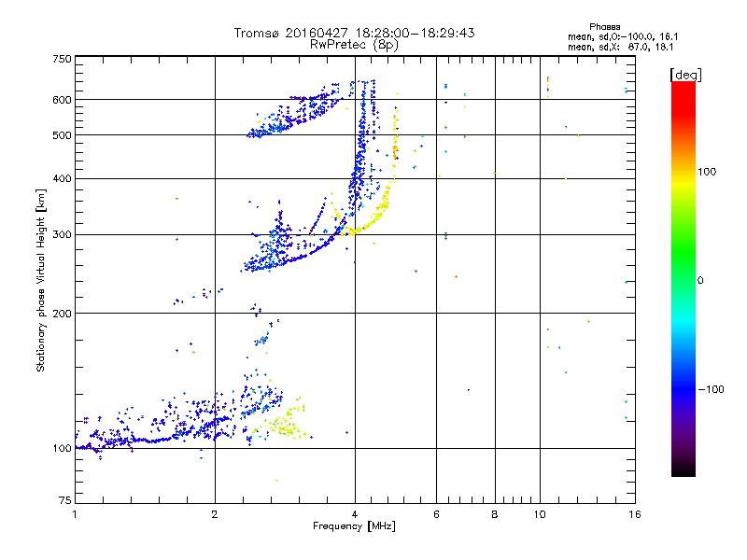Click the color bar tick label '-100'
747x560 pixels.
point(711,389)
